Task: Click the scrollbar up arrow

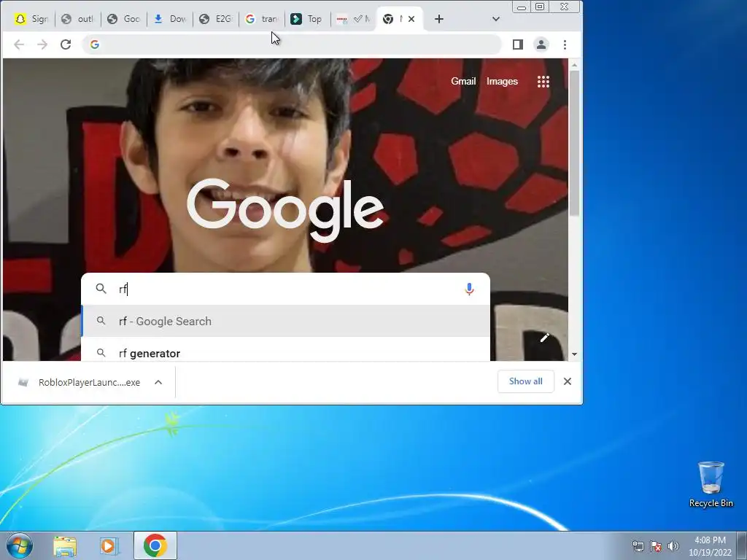Action: (574, 65)
